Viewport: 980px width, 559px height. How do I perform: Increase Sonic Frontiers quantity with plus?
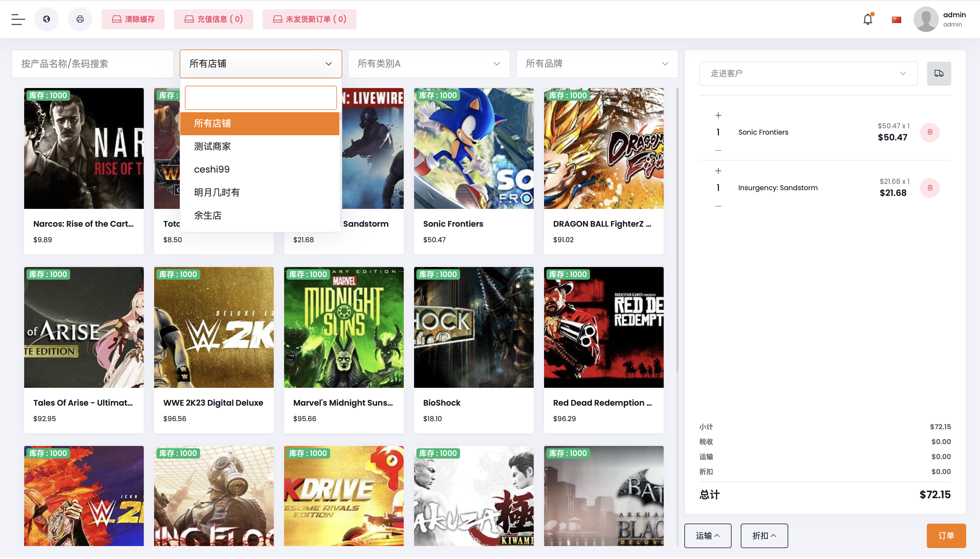(718, 115)
